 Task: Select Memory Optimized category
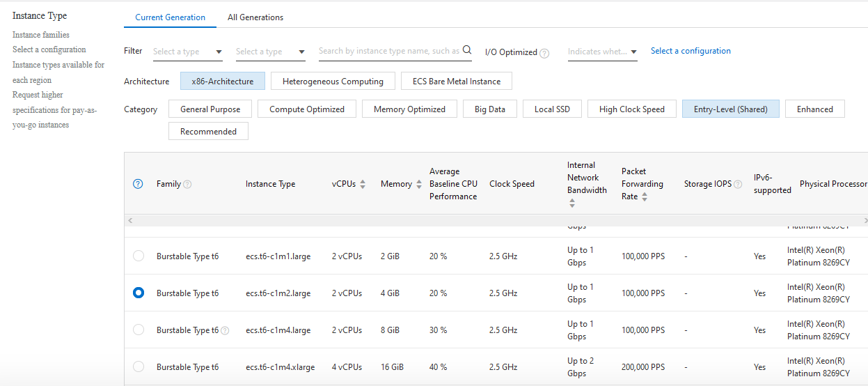[x=409, y=109]
